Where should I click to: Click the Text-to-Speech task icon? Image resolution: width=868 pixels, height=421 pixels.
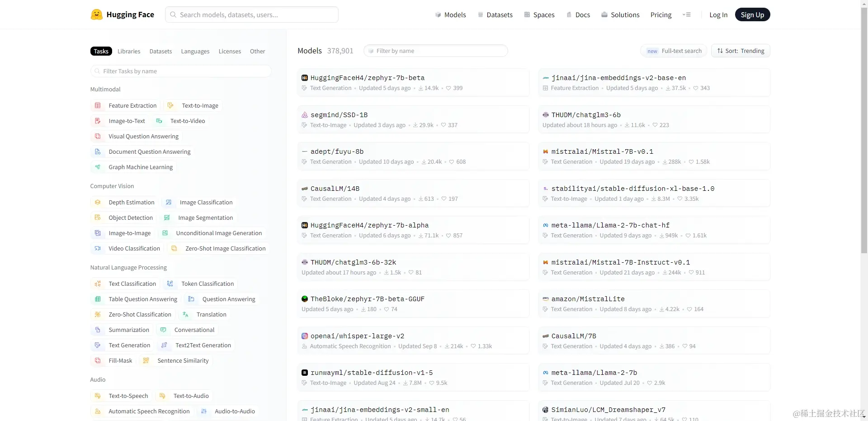(98, 396)
